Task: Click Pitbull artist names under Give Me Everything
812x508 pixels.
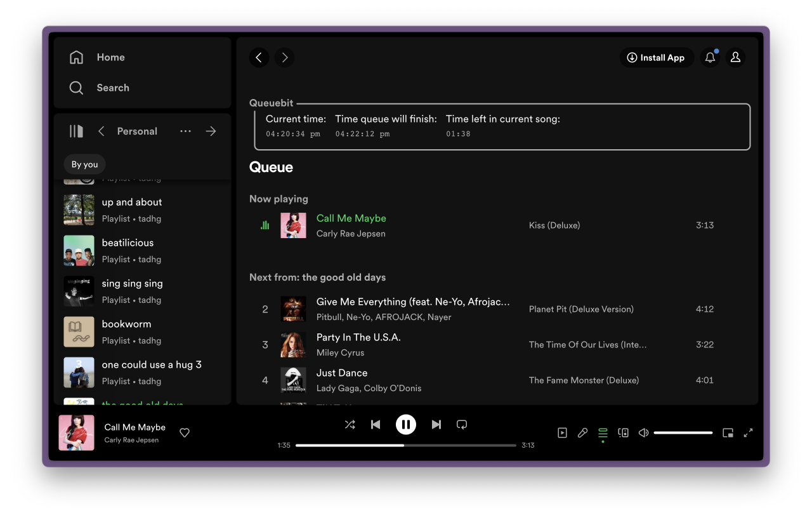Action: (x=384, y=317)
